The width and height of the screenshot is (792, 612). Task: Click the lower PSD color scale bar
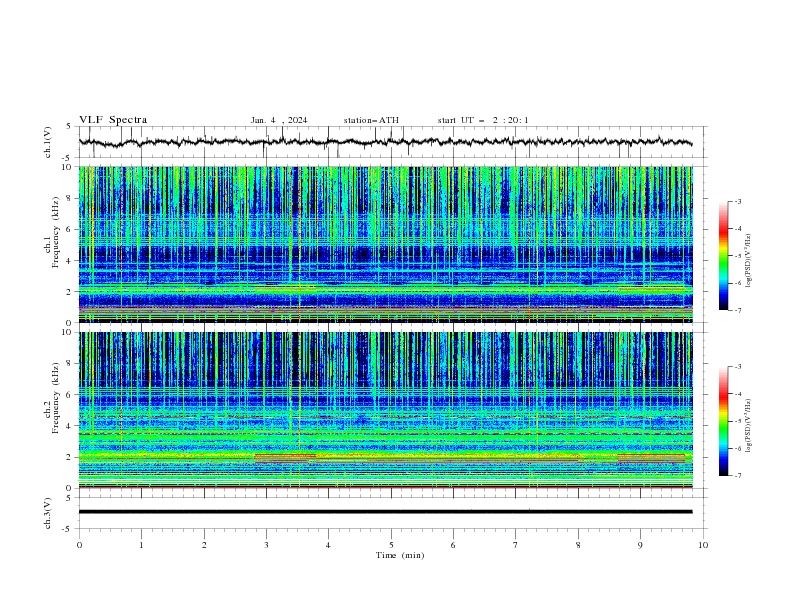[723, 421]
